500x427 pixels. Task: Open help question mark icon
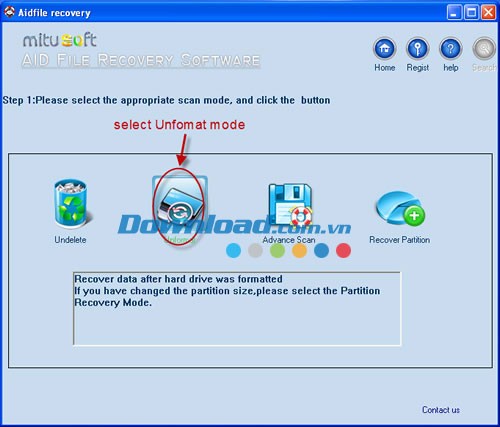[x=451, y=49]
